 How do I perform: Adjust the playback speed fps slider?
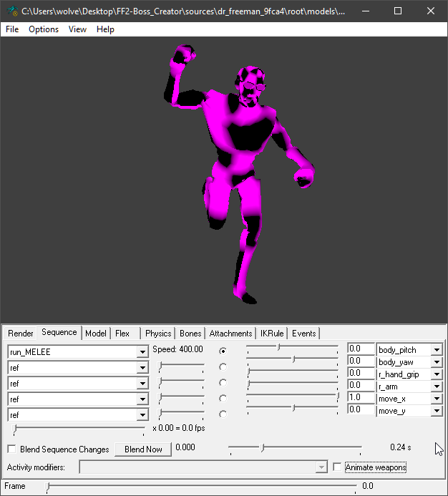tap(79, 429)
